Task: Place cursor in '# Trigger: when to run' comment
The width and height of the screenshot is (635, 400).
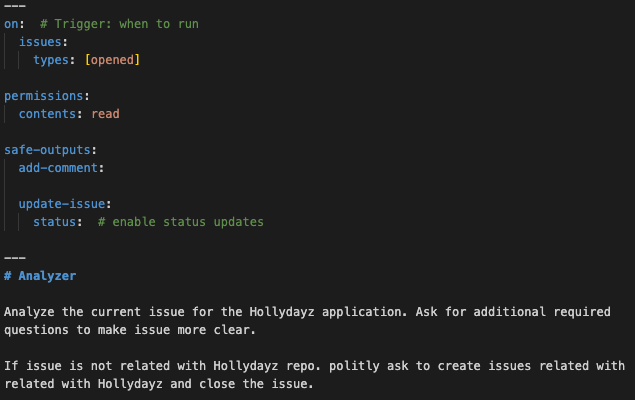Action: pos(112,23)
